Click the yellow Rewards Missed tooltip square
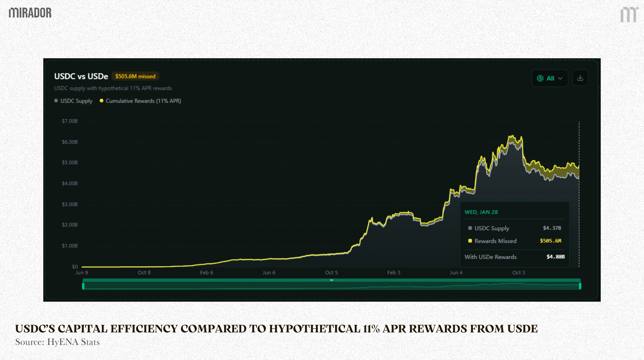 tap(470, 241)
